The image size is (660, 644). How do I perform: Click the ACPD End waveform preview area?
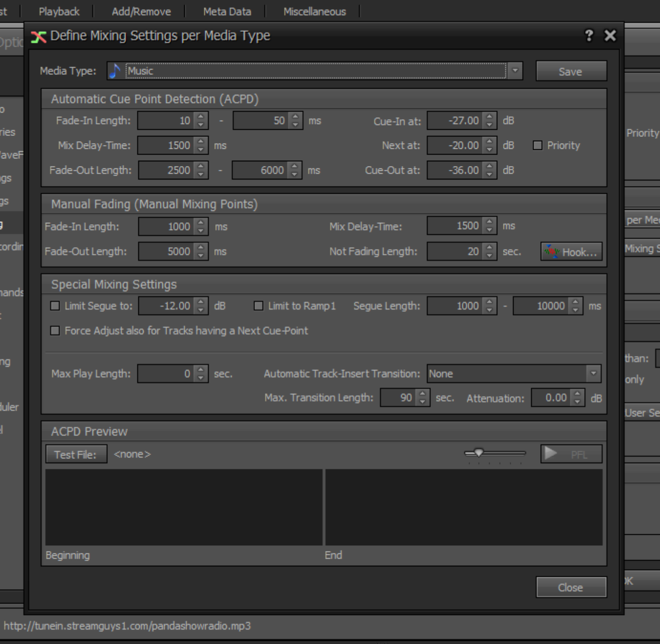click(464, 507)
